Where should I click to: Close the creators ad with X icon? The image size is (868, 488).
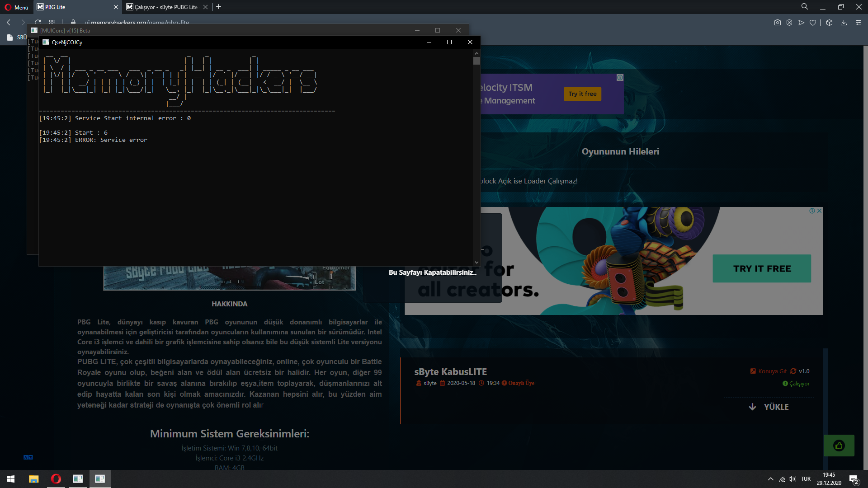click(820, 211)
